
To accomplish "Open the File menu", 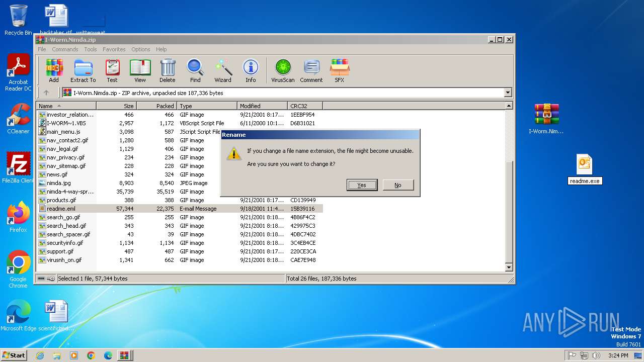I will [x=42, y=49].
